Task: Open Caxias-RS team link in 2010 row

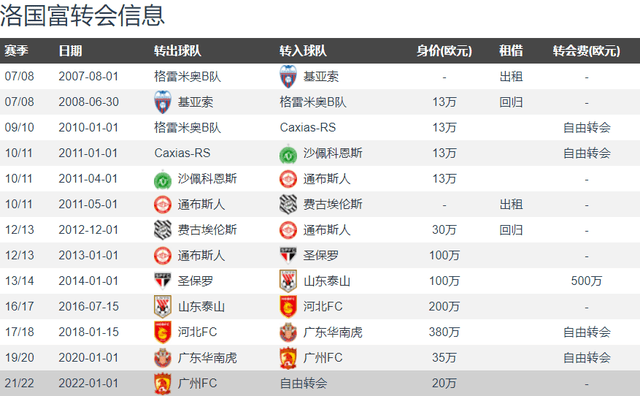Action: pyautogui.click(x=308, y=127)
